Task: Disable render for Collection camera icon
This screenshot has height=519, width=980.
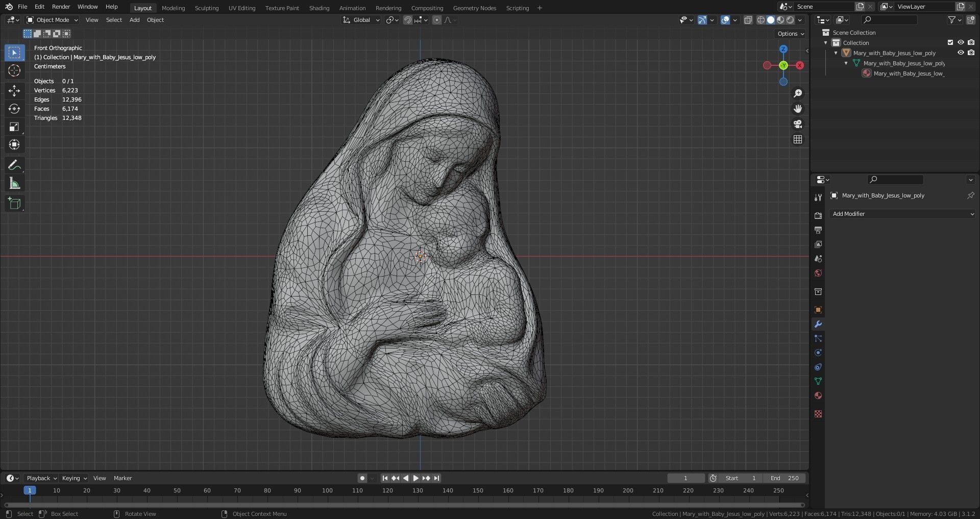Action: tap(971, 42)
